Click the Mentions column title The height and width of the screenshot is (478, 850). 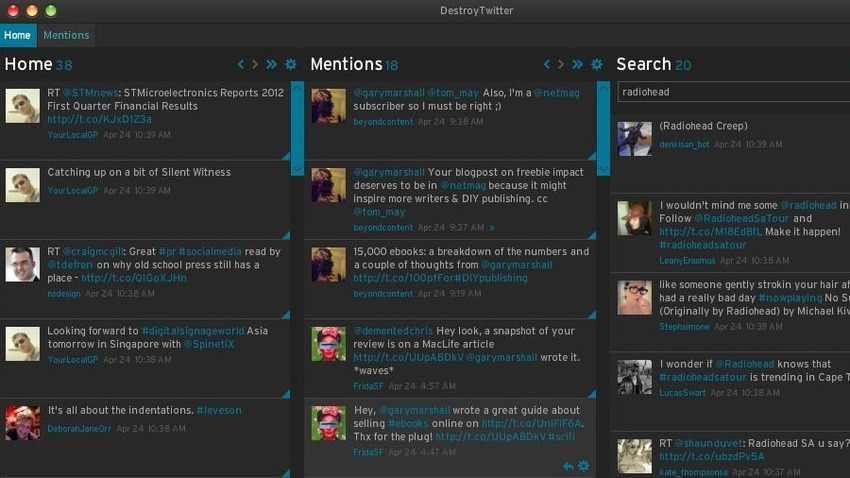347,64
